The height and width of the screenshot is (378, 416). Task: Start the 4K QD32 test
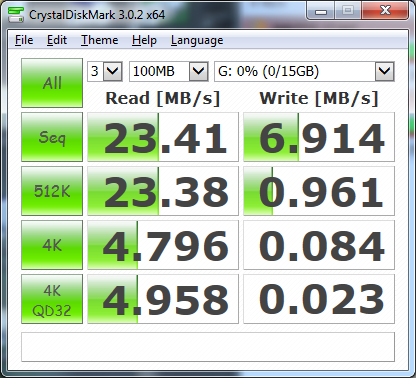coord(52,299)
